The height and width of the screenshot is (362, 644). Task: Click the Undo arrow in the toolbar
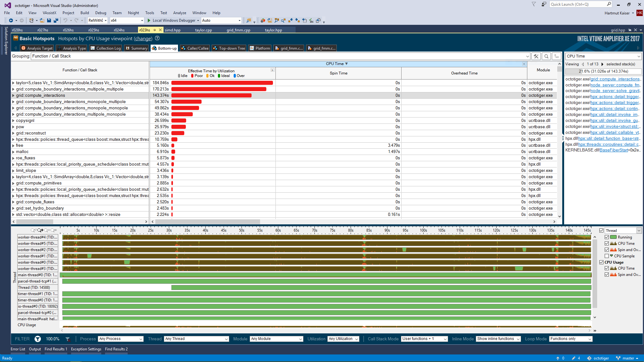point(65,20)
